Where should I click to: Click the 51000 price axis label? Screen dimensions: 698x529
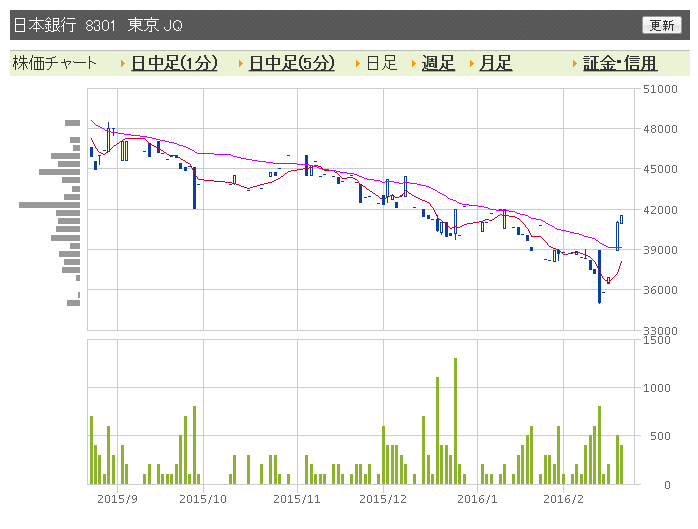(x=660, y=89)
